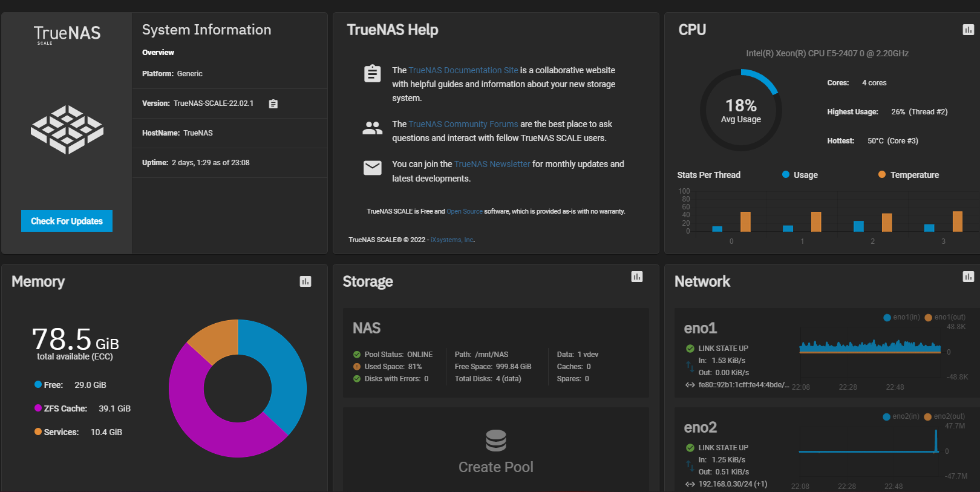Click the "HostName: TrueNAS" row
Image resolution: width=980 pixels, height=492 pixels.
[230, 133]
